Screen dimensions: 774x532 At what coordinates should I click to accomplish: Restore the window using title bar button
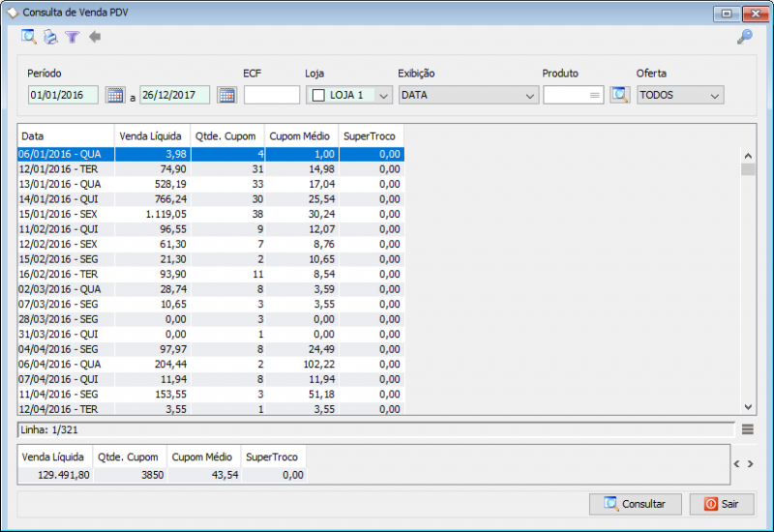727,14
